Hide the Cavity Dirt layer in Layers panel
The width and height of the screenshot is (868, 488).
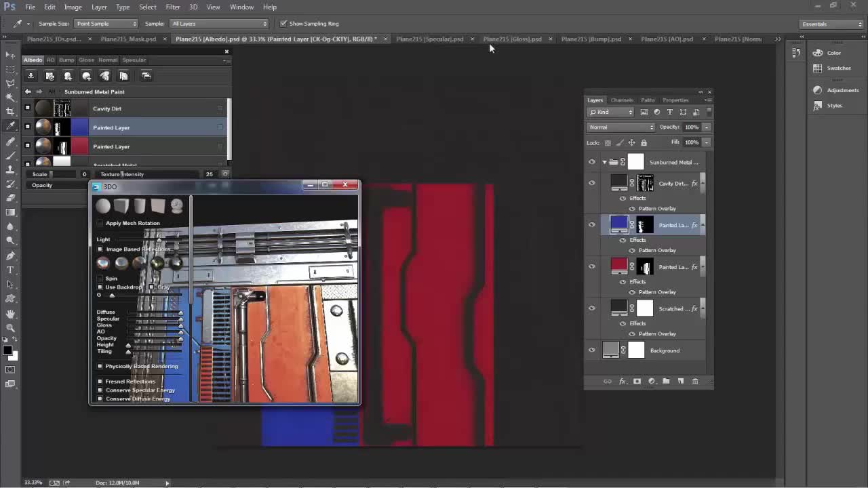[x=592, y=183]
